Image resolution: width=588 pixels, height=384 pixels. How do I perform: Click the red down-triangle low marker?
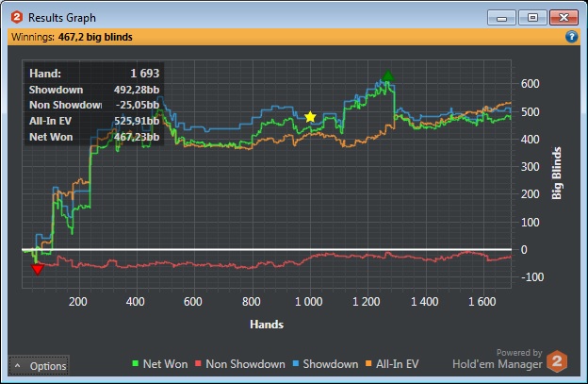pos(38,269)
